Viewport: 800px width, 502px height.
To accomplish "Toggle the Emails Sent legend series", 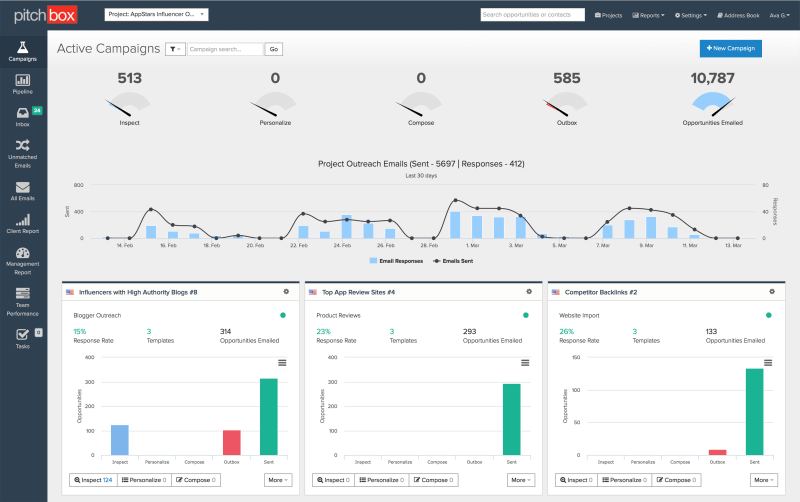I will coord(450,260).
